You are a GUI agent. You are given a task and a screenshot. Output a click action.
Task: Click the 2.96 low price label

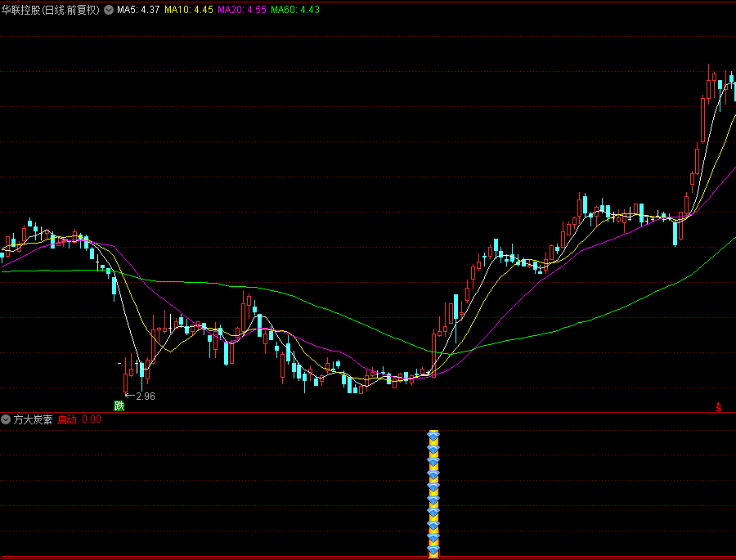click(x=146, y=396)
